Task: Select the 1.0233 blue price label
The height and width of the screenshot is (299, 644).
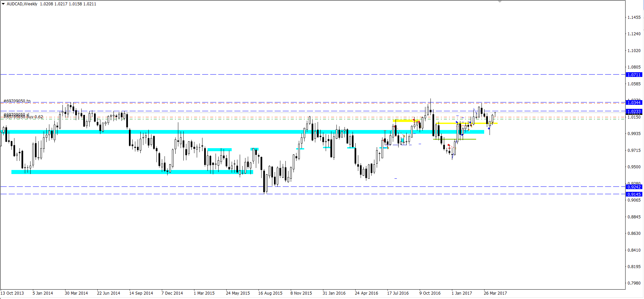Action: (634, 112)
